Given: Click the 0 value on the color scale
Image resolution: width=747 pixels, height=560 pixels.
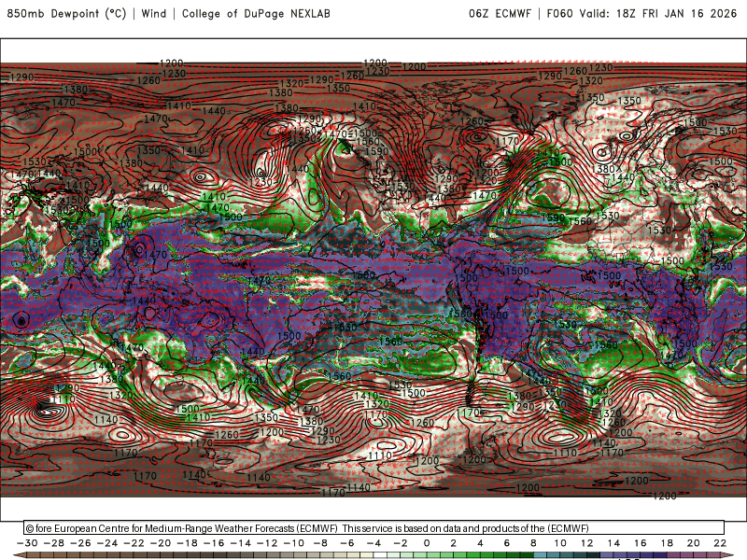Looking at the screenshot, I should pyautogui.click(x=427, y=543).
